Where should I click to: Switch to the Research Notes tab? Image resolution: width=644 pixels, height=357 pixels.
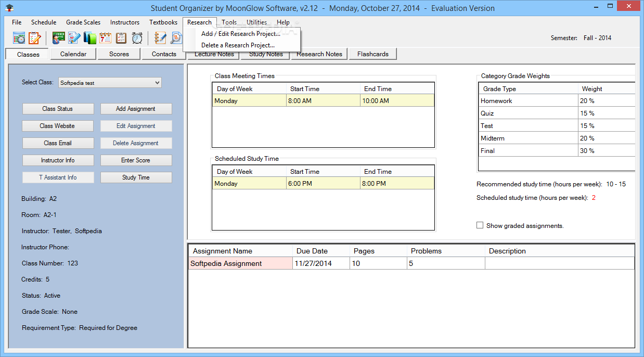click(319, 54)
